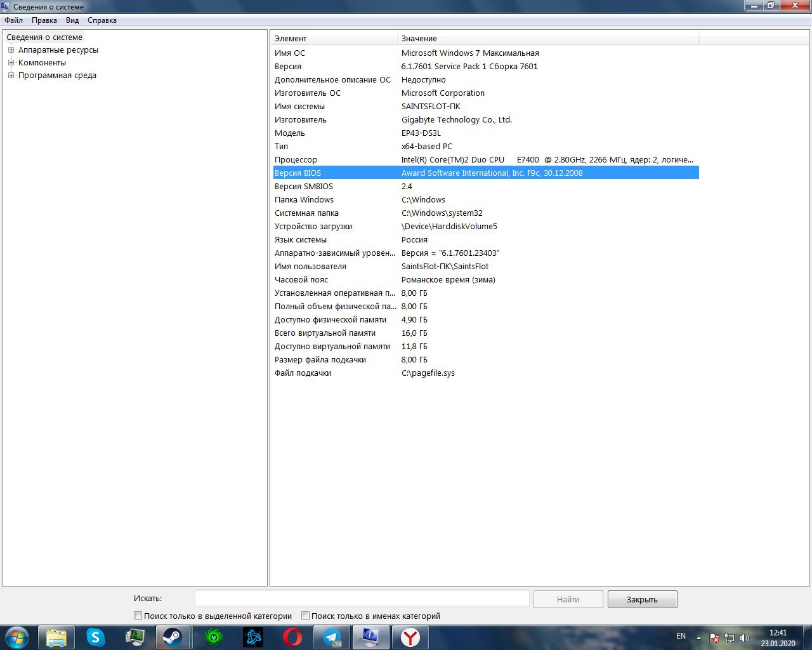The height and width of the screenshot is (650, 812).
Task: Open Yandex Browser from the taskbar
Action: coord(410,637)
